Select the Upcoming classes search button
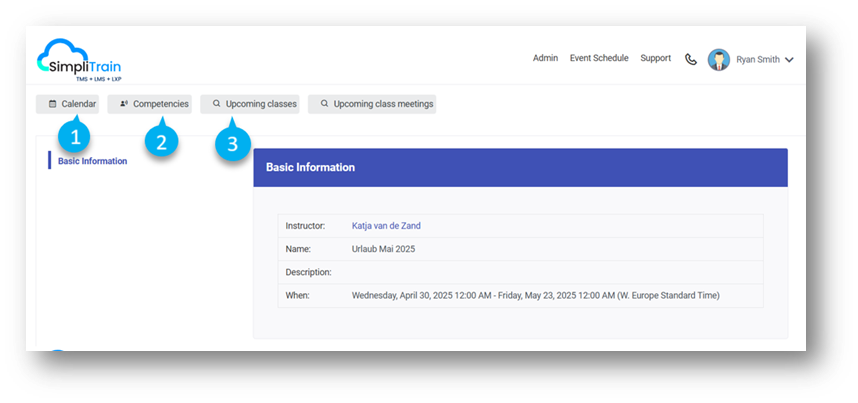 [x=250, y=104]
